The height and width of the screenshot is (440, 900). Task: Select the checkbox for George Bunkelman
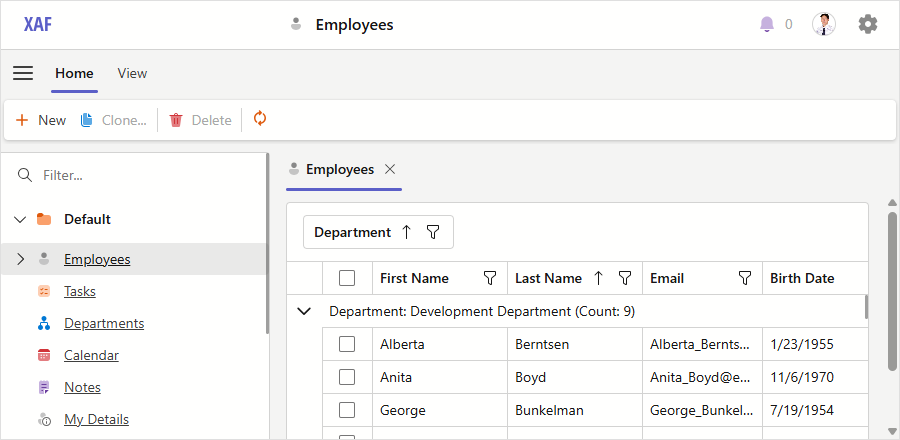point(347,410)
